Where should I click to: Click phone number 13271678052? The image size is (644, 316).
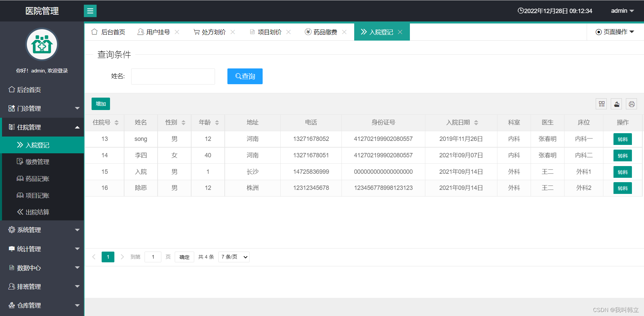coord(311,139)
